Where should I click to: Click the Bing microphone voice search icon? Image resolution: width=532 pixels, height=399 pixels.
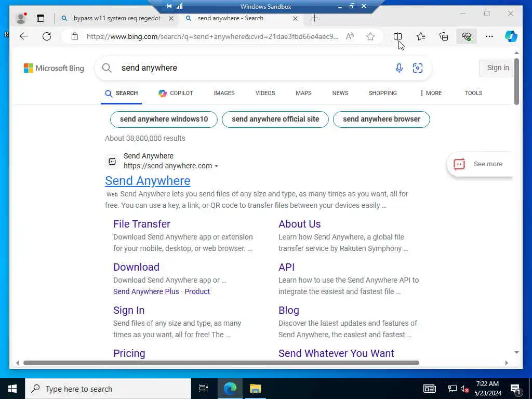pyautogui.click(x=400, y=68)
